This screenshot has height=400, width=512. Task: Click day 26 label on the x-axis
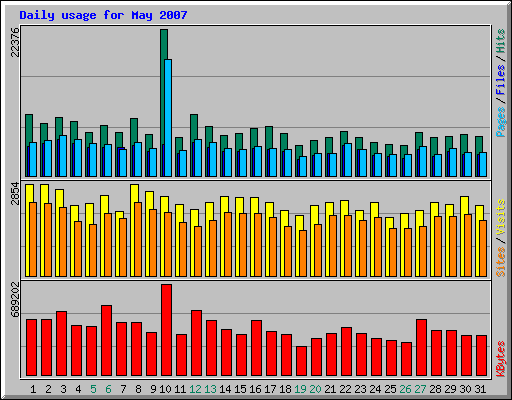pyautogui.click(x=405, y=389)
